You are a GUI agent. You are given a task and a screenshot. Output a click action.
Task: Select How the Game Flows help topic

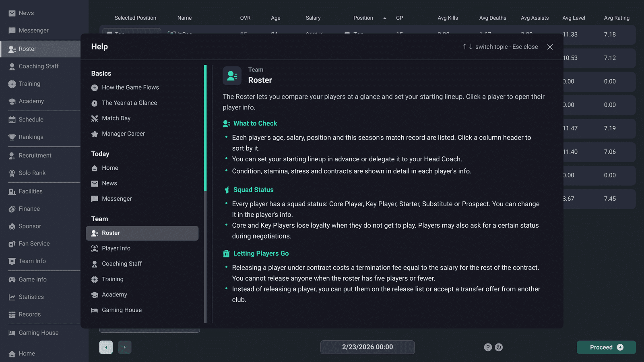tap(142, 88)
